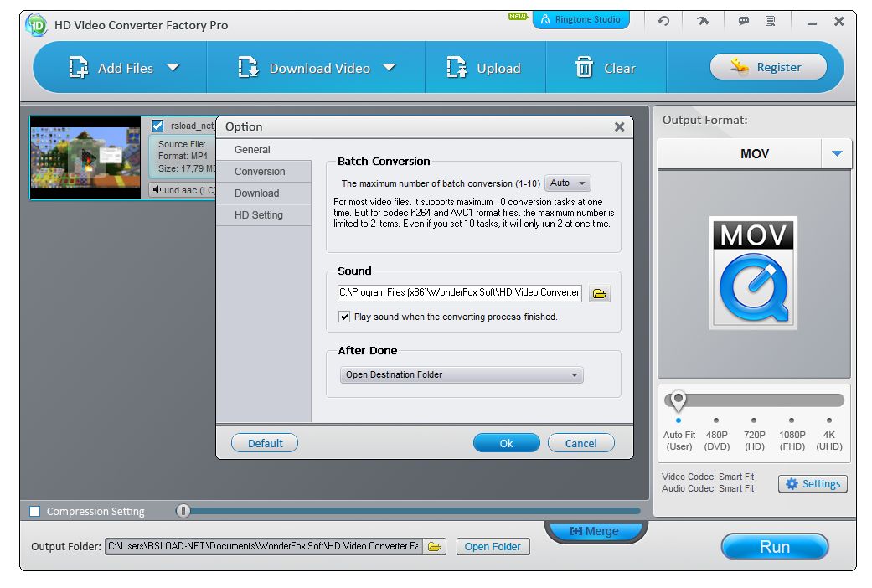Open the HD Setting tab
This screenshot has width=872, height=588.
pos(264,214)
